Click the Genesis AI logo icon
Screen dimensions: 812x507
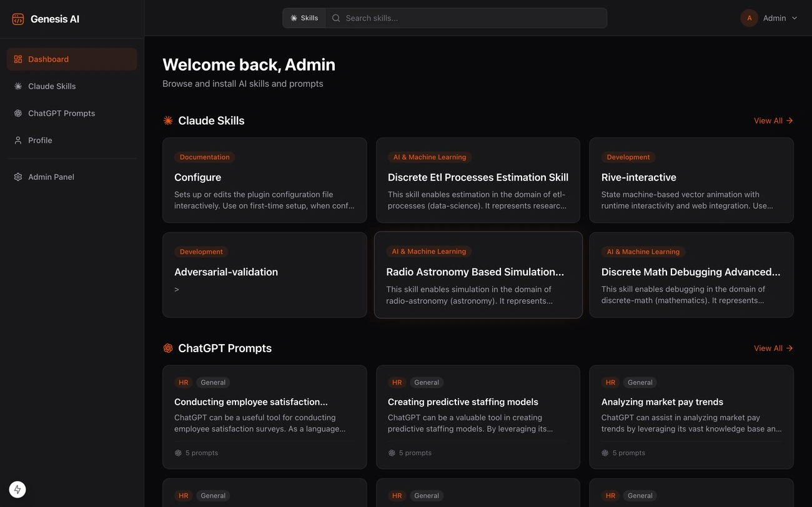[18, 19]
